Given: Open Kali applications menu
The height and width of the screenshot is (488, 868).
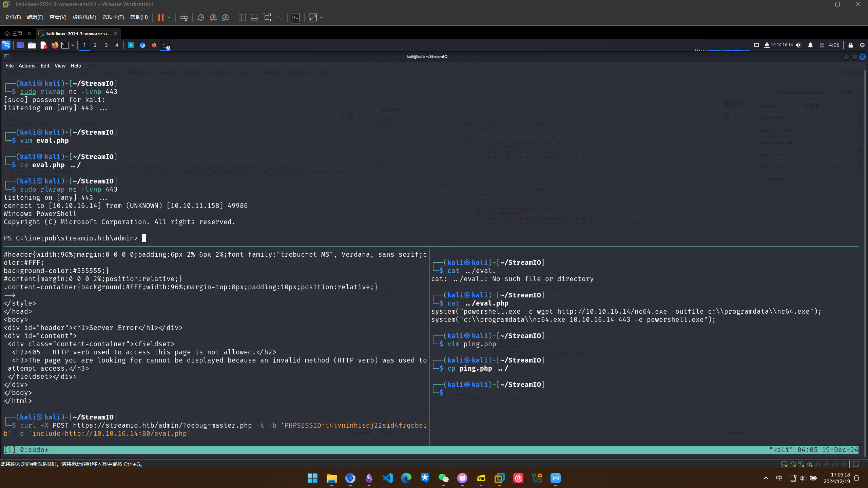Looking at the screenshot, I should click(6, 45).
